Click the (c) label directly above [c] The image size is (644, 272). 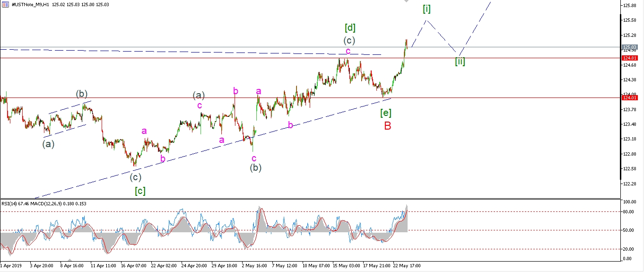(x=136, y=177)
